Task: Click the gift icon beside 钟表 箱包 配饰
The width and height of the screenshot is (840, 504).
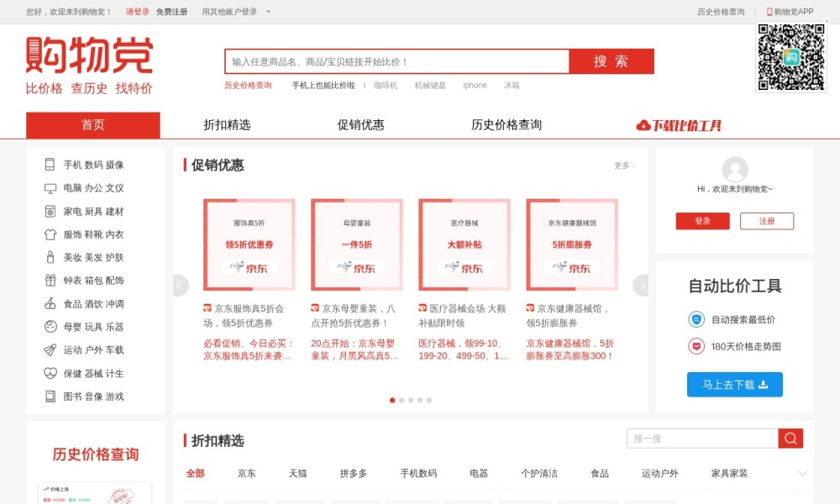Action: (50, 281)
